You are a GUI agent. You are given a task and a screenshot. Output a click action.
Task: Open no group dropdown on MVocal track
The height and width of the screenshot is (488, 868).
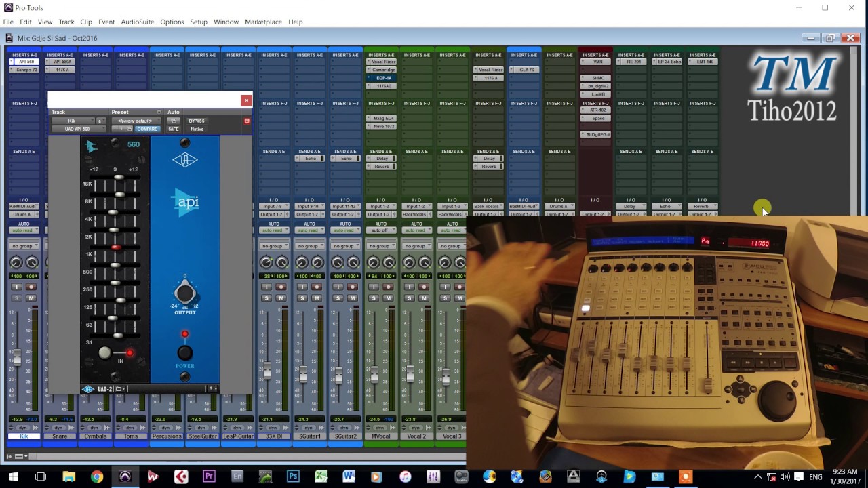pyautogui.click(x=381, y=246)
